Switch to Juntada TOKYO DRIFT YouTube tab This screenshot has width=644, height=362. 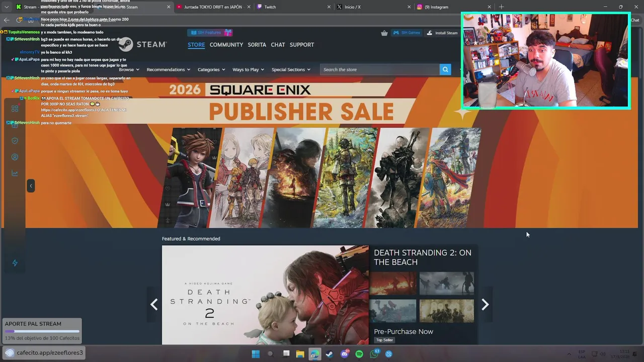click(213, 7)
